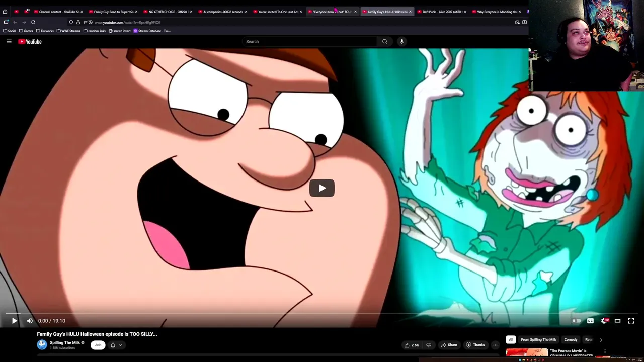This screenshot has height=362, width=644.
Task: Open the Social bookmarks folder
Action: coord(10,31)
